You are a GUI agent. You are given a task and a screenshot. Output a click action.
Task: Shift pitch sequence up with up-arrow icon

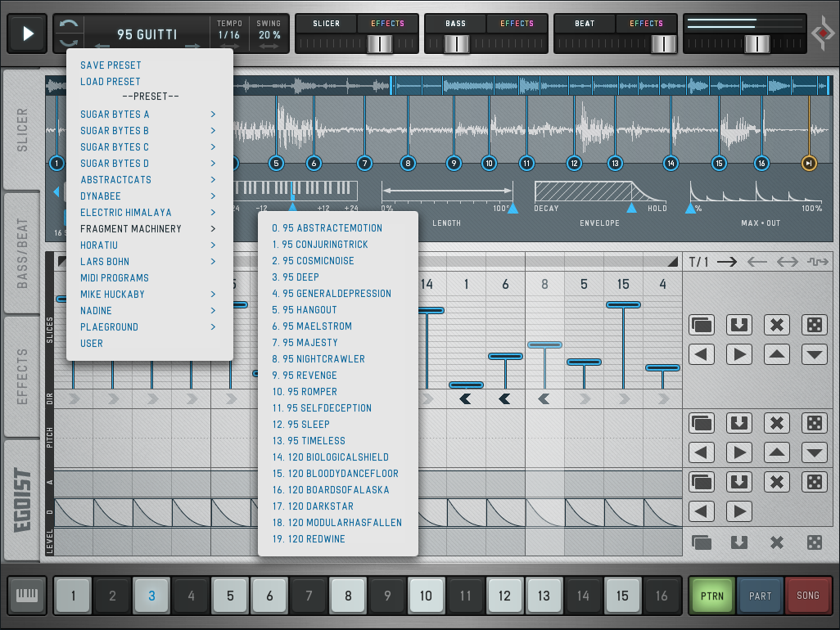776,452
